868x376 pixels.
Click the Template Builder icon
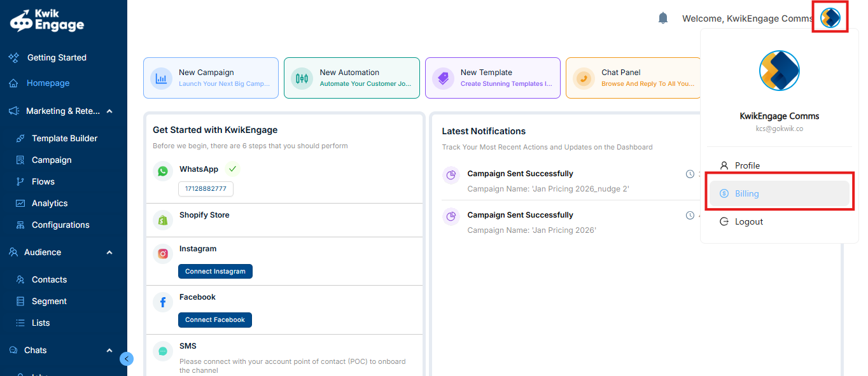[x=20, y=138]
